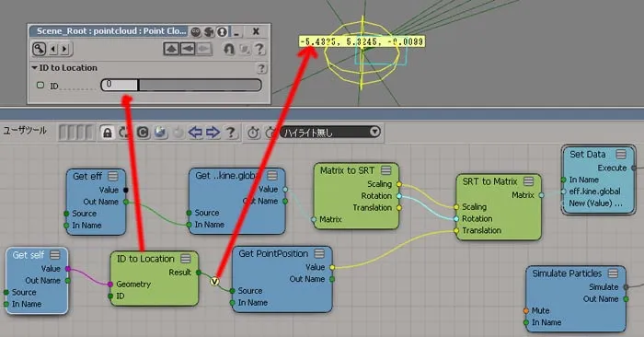Image resolution: width=644 pixels, height=337 pixels.
Task: Click Get self Value output port
Action: point(68,269)
